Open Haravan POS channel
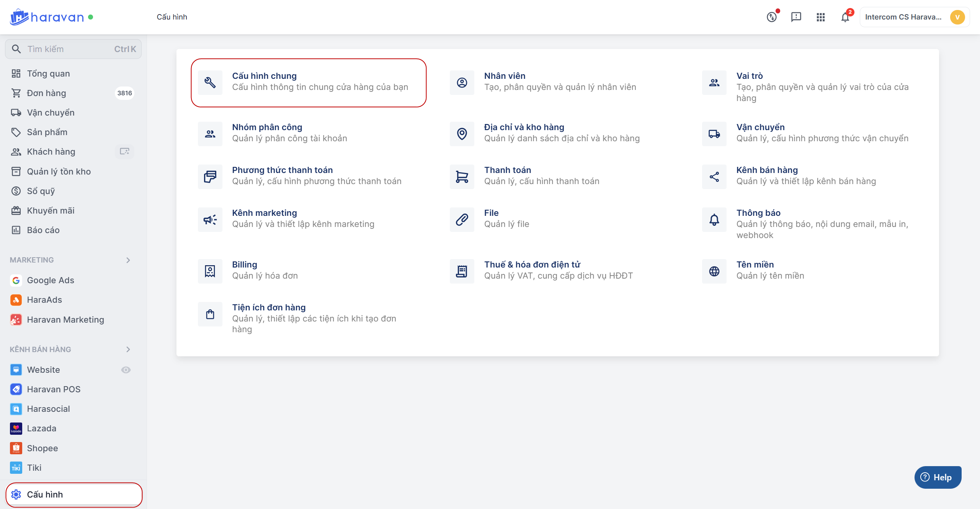The image size is (980, 509). [x=54, y=389]
